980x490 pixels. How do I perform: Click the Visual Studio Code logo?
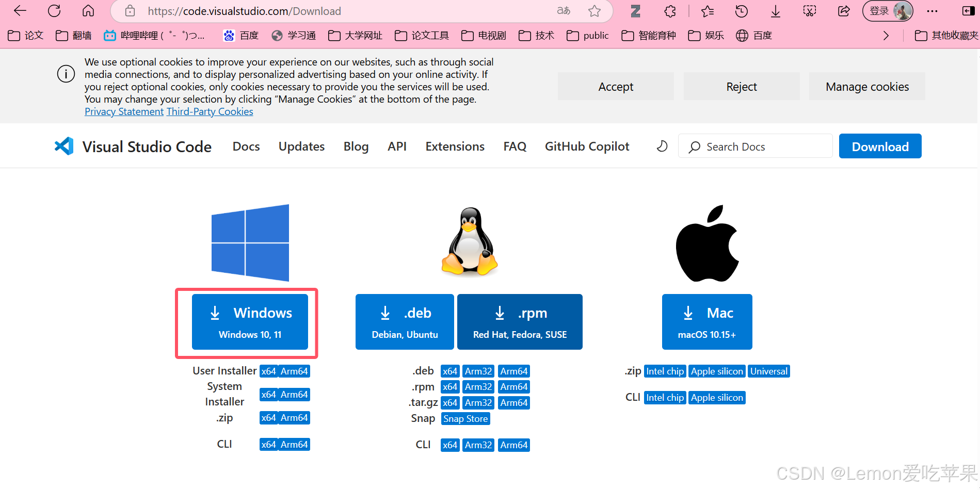tap(133, 146)
